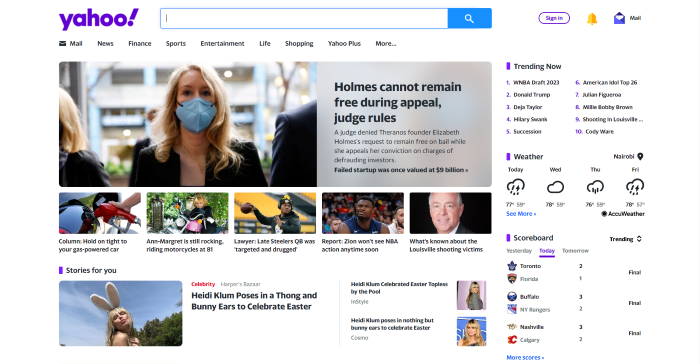Click the Sign in button
Viewport: 700px width, 364px height.
(x=554, y=18)
